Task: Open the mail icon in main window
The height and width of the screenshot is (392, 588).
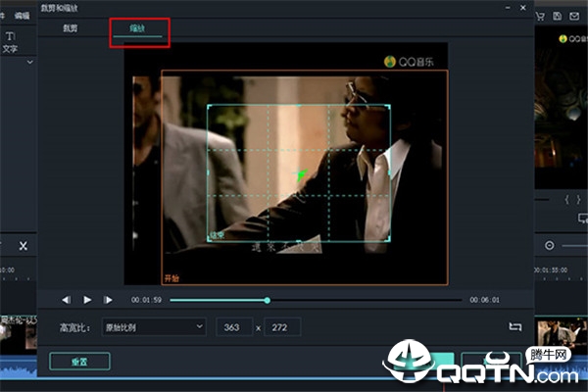Action: coord(574,16)
